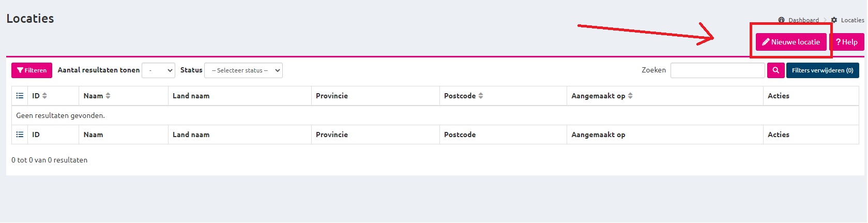
Task: Click the Locaties breadcrumb item
Action: [x=852, y=20]
